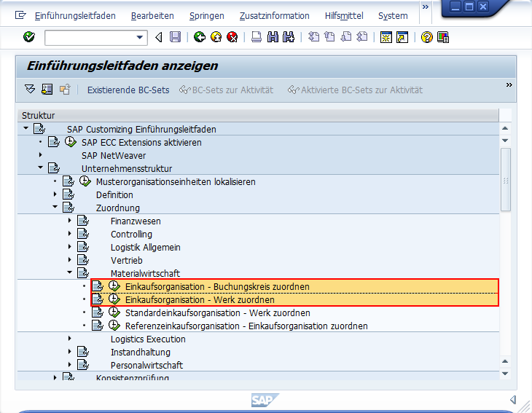Click the Aktivierte BC-Sets zur Aktivität button
532x413 pixels.
coord(355,90)
